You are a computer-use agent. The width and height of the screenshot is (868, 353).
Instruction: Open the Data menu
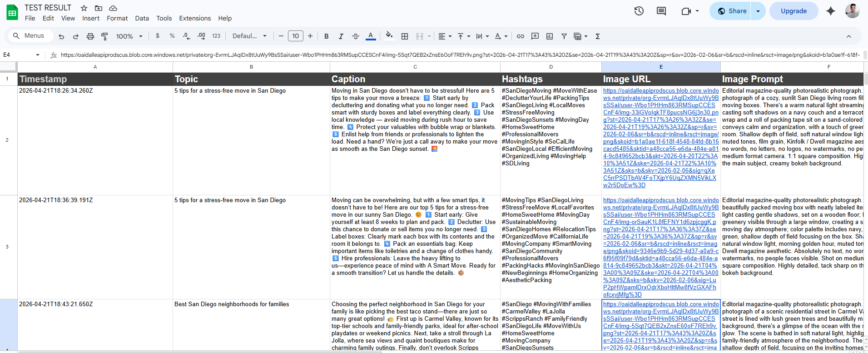click(142, 18)
